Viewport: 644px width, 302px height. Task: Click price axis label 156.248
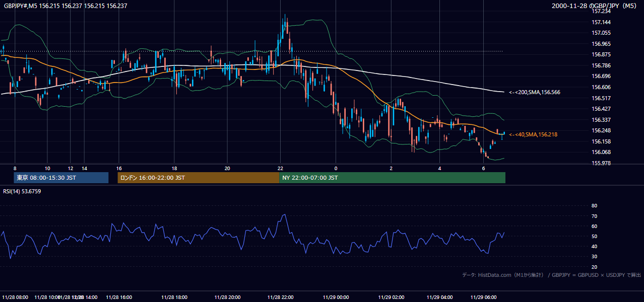click(x=601, y=130)
